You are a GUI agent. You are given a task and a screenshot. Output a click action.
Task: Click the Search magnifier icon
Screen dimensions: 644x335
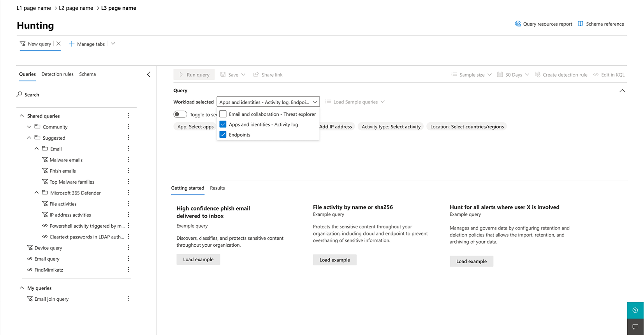(19, 94)
